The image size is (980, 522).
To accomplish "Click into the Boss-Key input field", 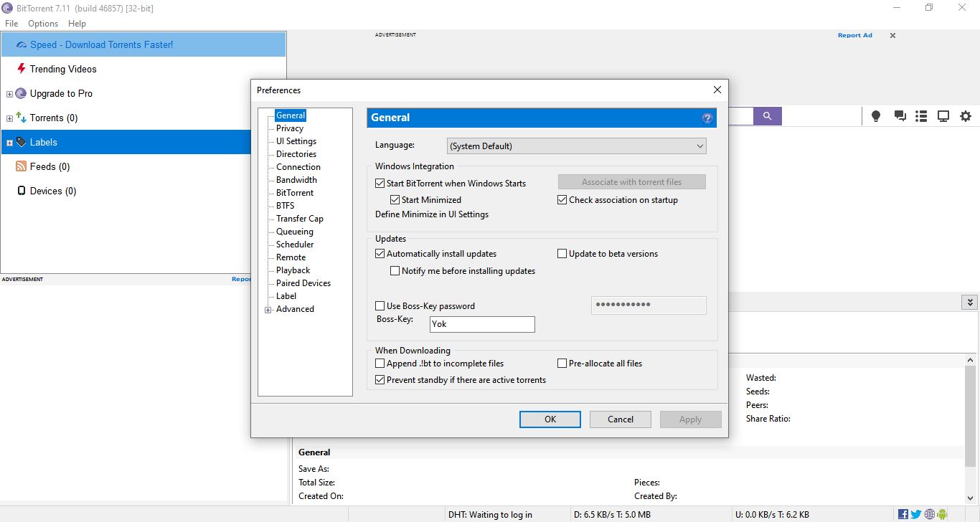I will click(482, 324).
